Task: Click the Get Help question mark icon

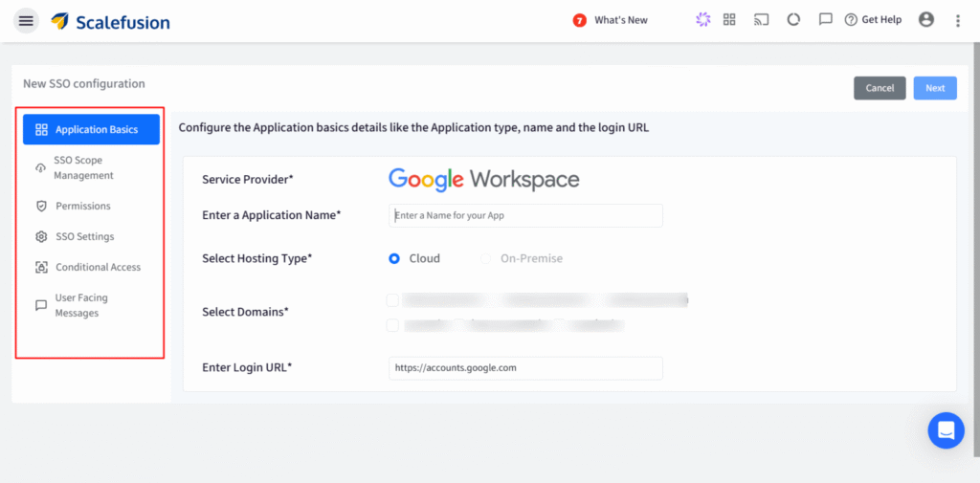Action: click(851, 20)
